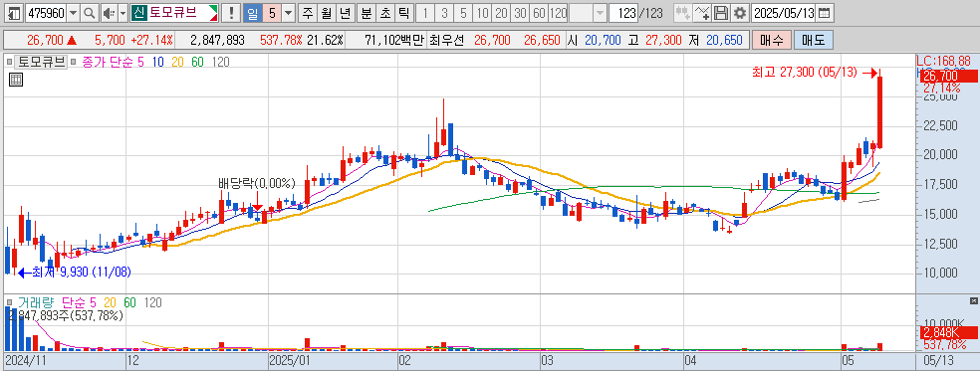Image resolution: width=980 pixels, height=371 pixels.
Task: Click the 배당락(0,00%) ex-dividend marker
Action: click(x=256, y=183)
